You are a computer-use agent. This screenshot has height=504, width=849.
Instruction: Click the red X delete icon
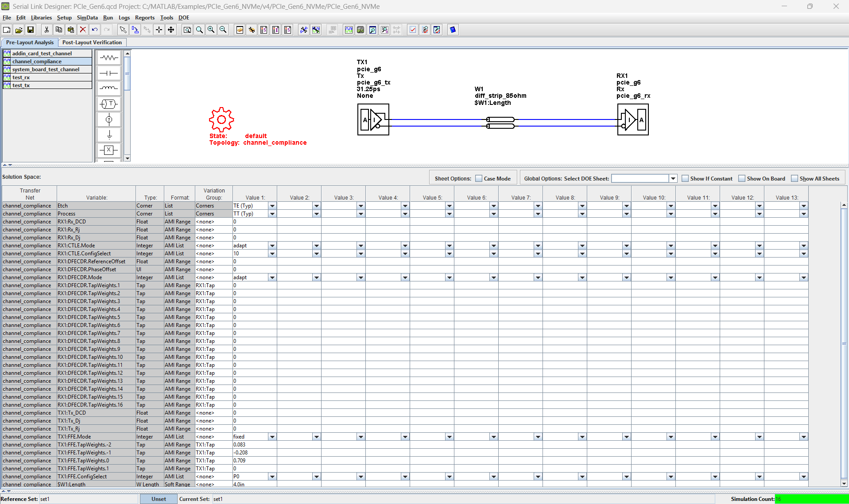pyautogui.click(x=83, y=30)
